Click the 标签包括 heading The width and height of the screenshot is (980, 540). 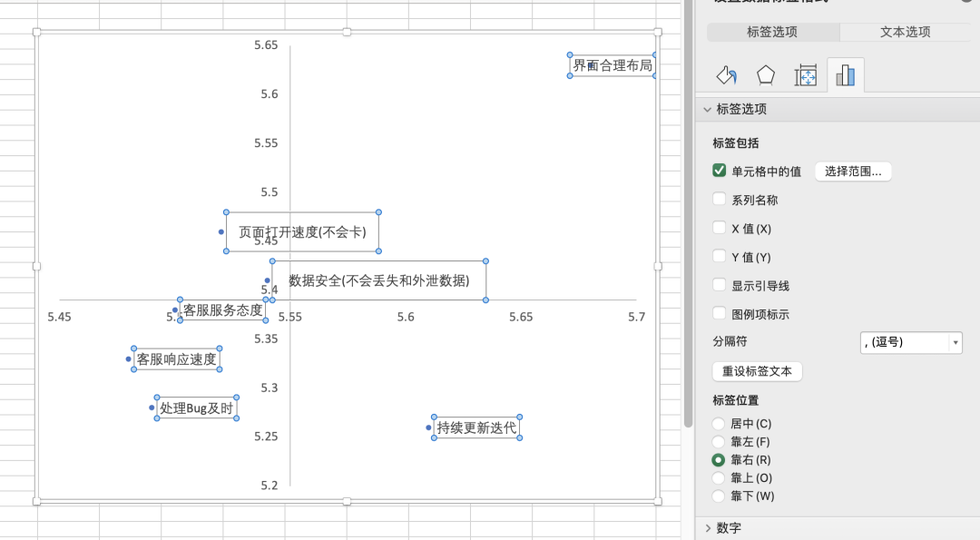click(x=736, y=143)
